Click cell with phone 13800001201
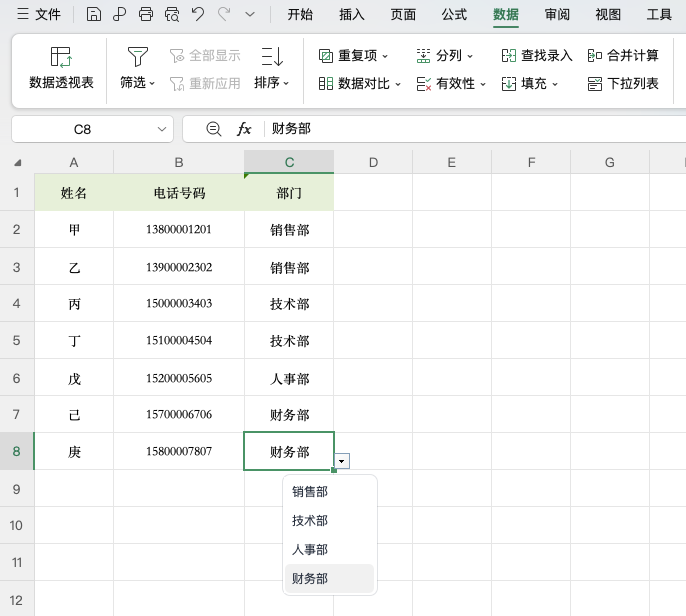 pos(179,229)
